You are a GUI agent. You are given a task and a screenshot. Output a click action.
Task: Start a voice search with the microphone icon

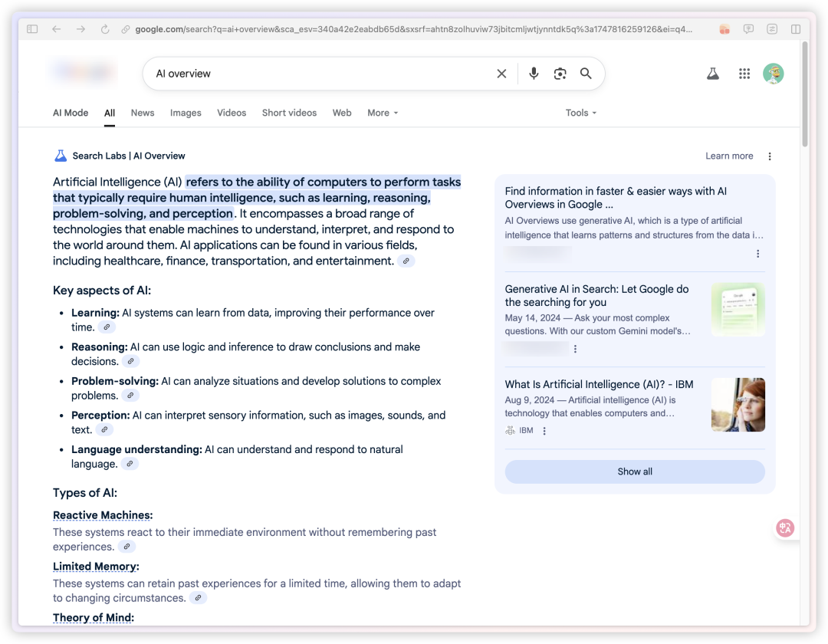[x=533, y=73]
